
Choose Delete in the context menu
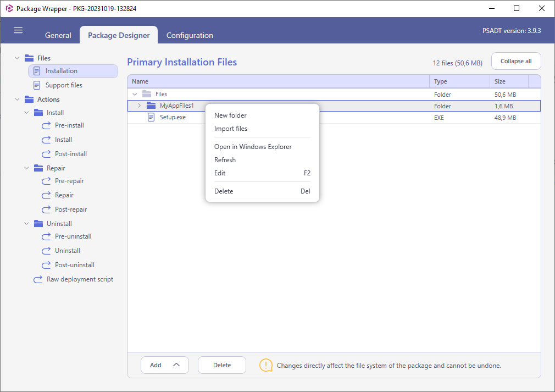pyautogui.click(x=262, y=191)
